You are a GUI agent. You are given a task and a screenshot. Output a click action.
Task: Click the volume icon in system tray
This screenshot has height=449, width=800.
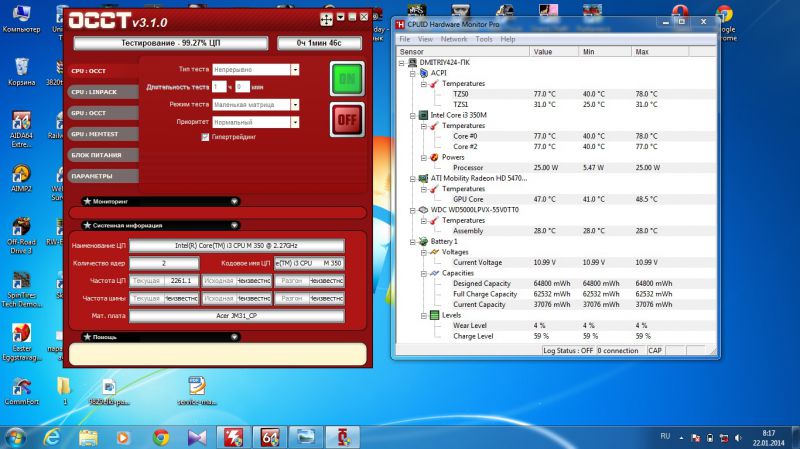[738, 438]
